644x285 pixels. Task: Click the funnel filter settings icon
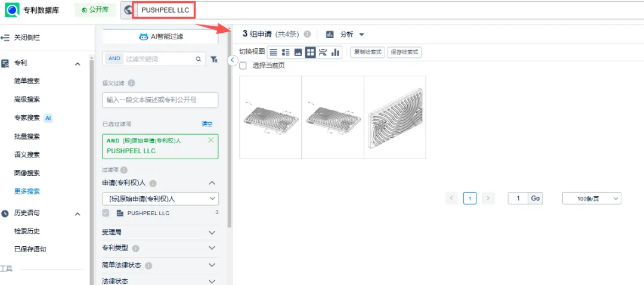pos(214,60)
